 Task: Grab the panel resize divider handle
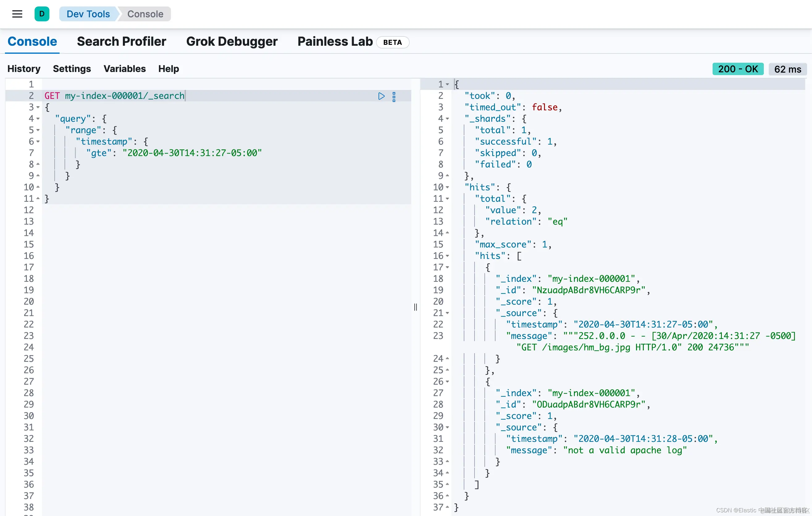click(416, 307)
